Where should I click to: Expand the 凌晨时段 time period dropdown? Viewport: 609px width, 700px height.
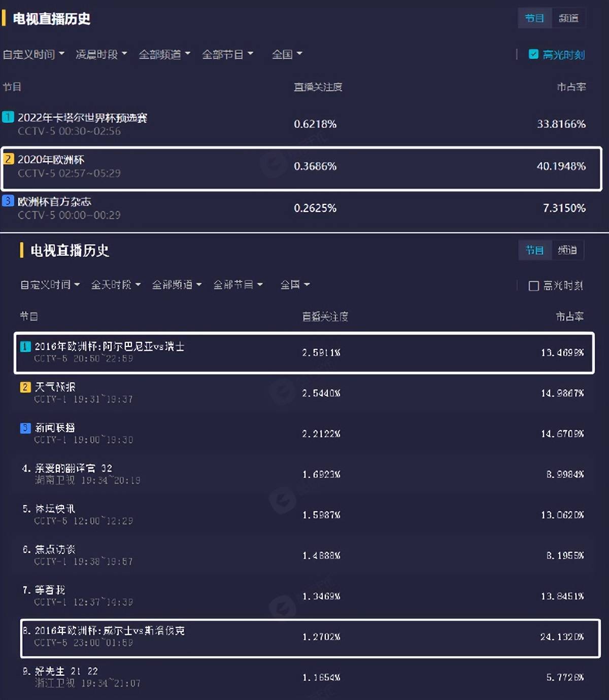click(x=101, y=54)
